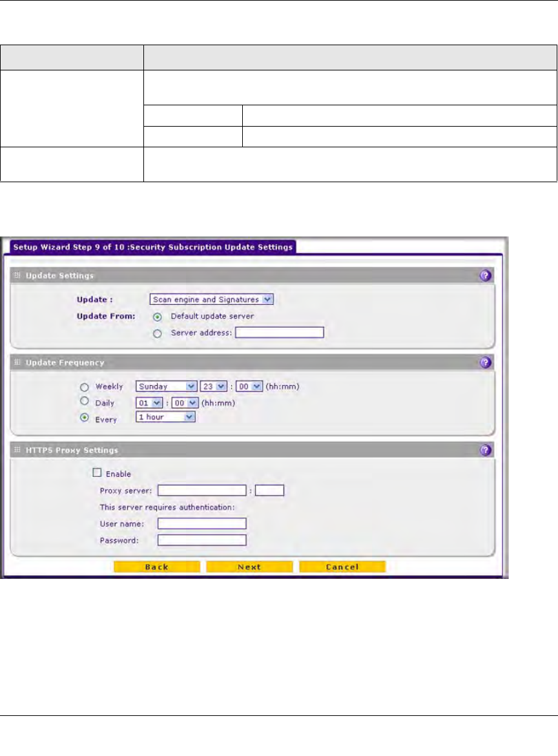The image size is (558, 756).
Task: Open the weekly minutes dropdown showing 00
Action: [x=249, y=386]
